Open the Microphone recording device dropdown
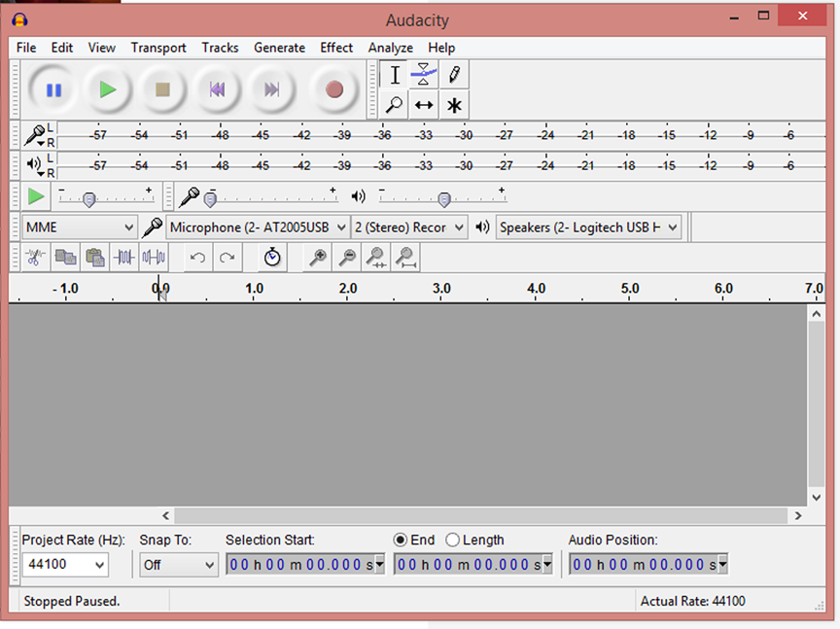Viewport: 840px width, 629px height. pyautogui.click(x=258, y=227)
